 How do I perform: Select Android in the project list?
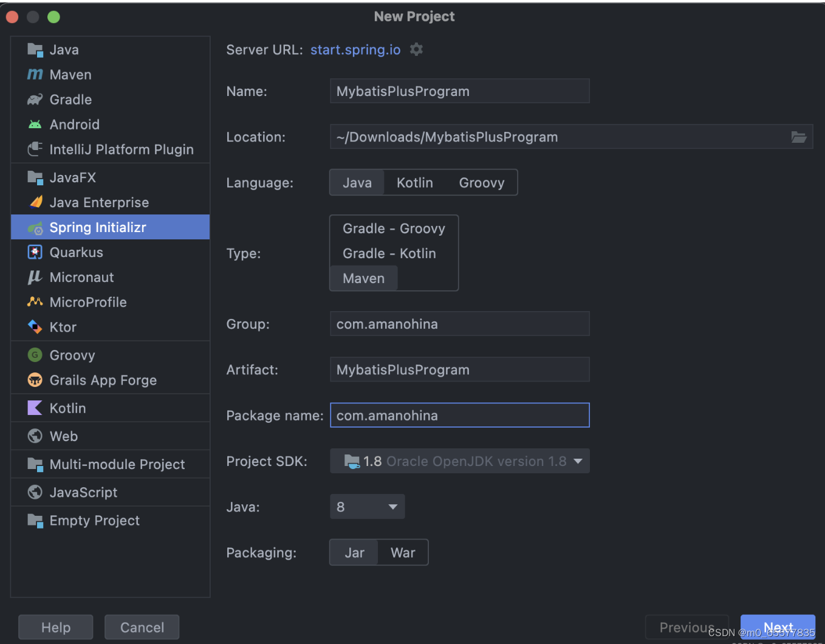(x=111, y=125)
